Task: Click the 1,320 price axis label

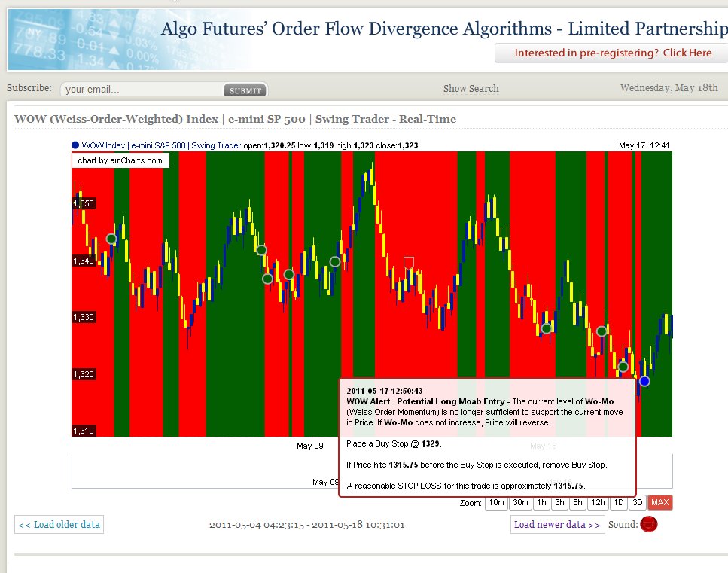Action: click(x=84, y=374)
